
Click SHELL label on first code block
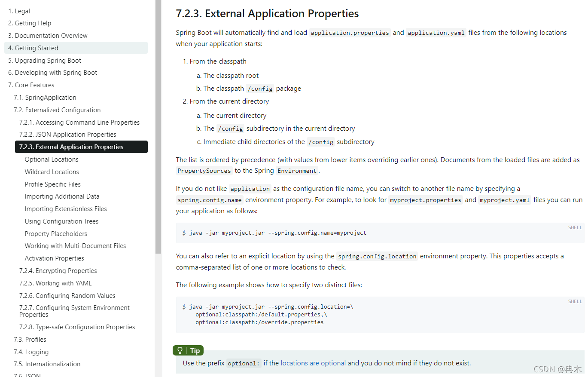click(575, 227)
